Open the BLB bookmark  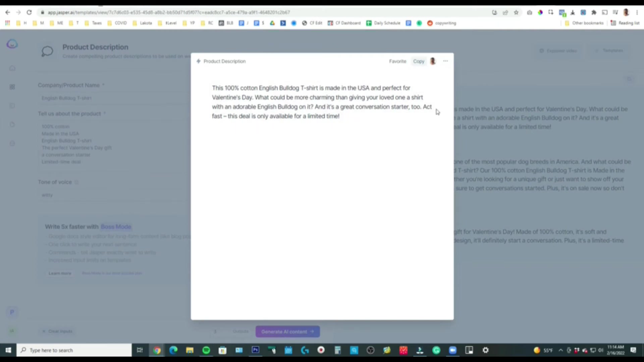226,23
